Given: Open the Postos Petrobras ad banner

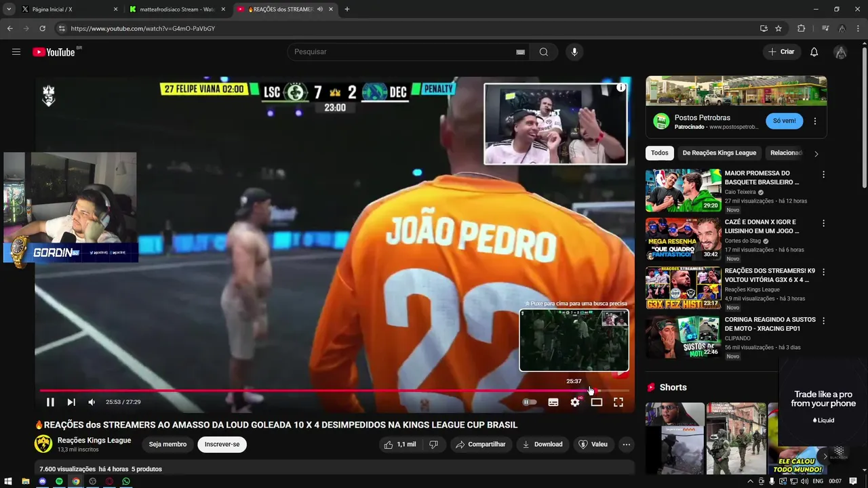Looking at the screenshot, I should 736,91.
